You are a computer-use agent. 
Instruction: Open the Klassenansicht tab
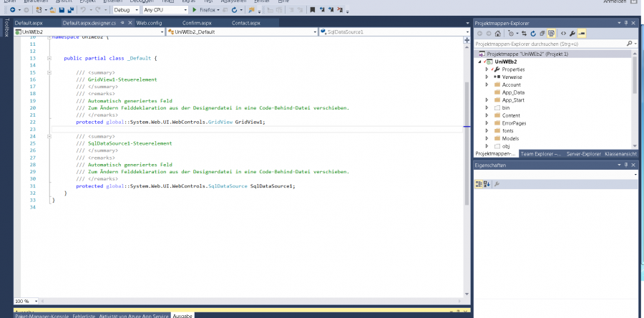[620, 154]
